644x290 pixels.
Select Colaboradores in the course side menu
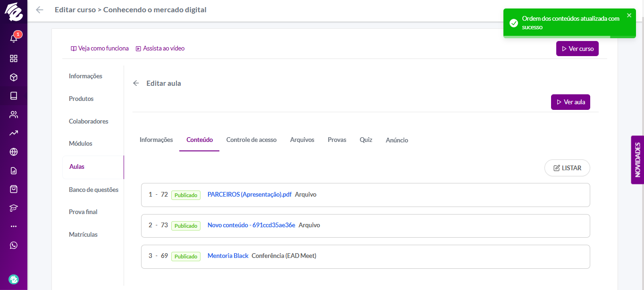click(89, 121)
